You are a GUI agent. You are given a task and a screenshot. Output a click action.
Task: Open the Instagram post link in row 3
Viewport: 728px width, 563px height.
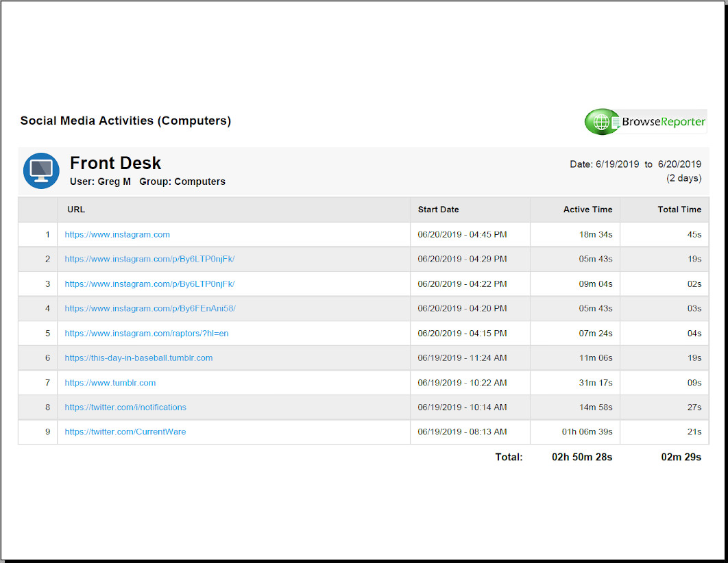(x=149, y=284)
